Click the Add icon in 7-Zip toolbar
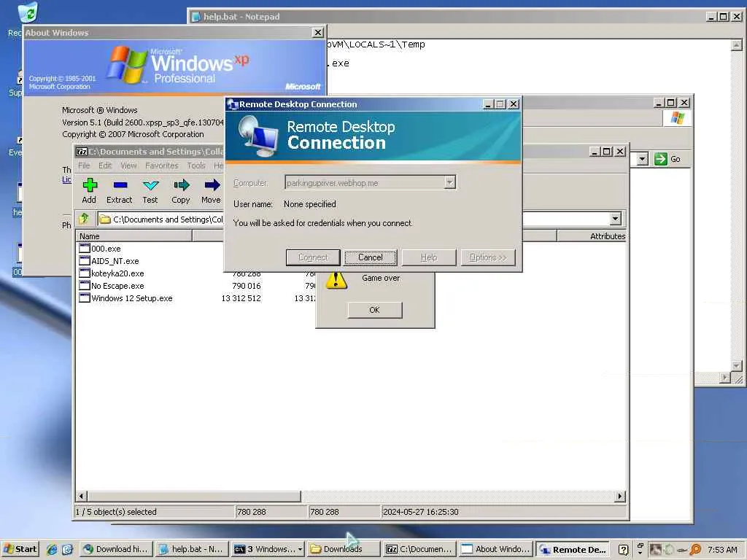The height and width of the screenshot is (560, 747). [90, 184]
